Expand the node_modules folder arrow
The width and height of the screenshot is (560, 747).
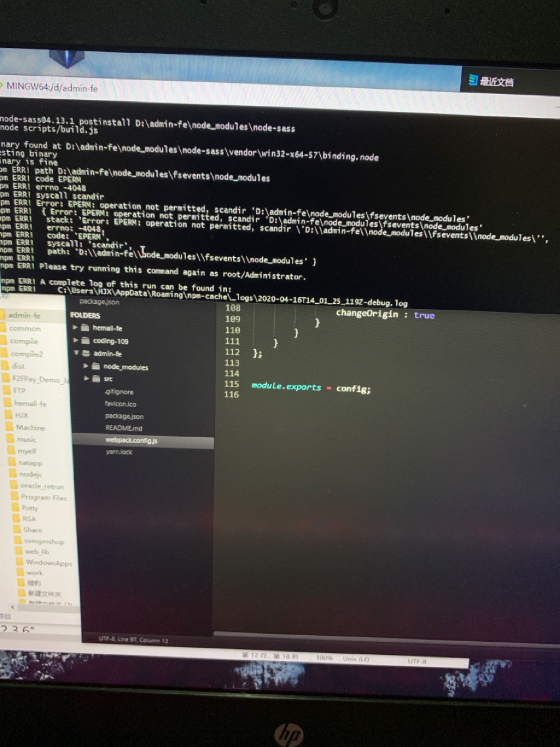(86, 366)
